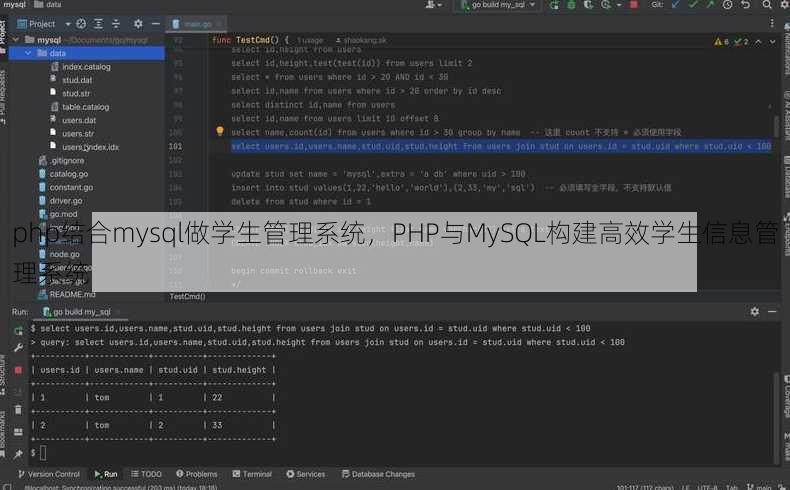The image size is (790, 490).
Task: Click Select Opened File target icon in Project panel
Action: (81, 24)
